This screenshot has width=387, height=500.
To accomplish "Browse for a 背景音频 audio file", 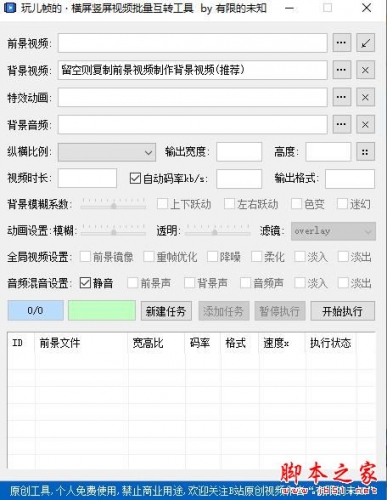I will point(341,124).
